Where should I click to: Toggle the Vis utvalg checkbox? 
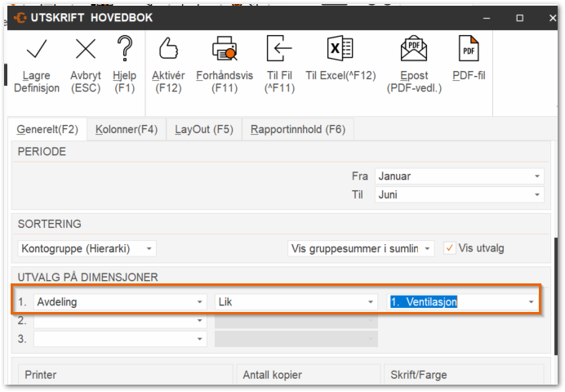click(x=449, y=248)
